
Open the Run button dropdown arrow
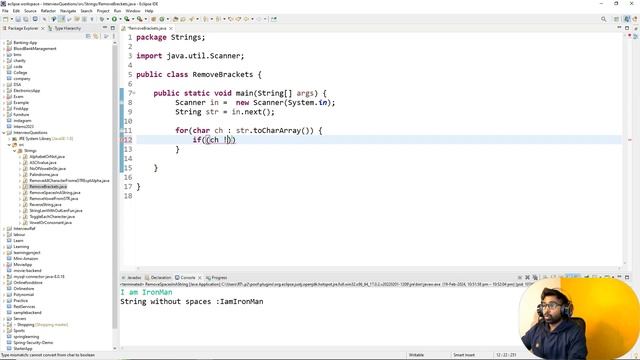pos(120,19)
